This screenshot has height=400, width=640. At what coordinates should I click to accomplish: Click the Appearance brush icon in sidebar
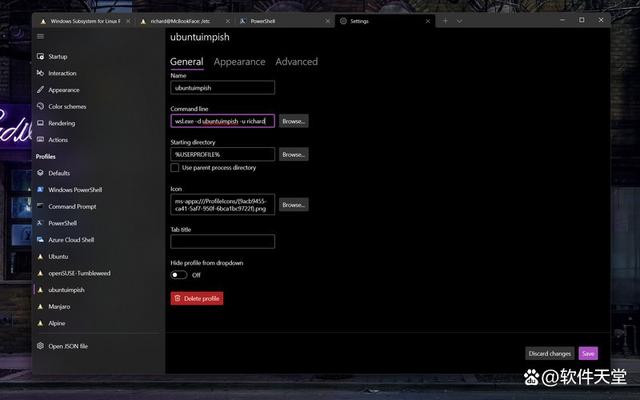click(40, 90)
